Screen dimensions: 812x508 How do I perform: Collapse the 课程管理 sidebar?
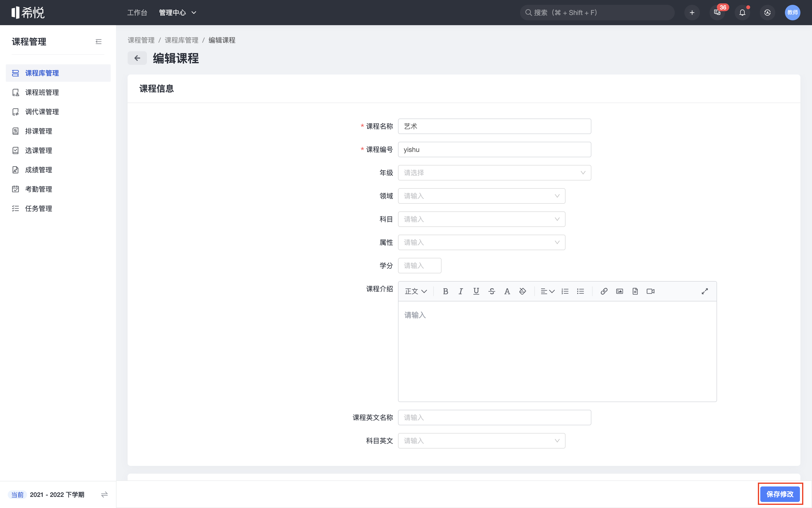point(98,42)
